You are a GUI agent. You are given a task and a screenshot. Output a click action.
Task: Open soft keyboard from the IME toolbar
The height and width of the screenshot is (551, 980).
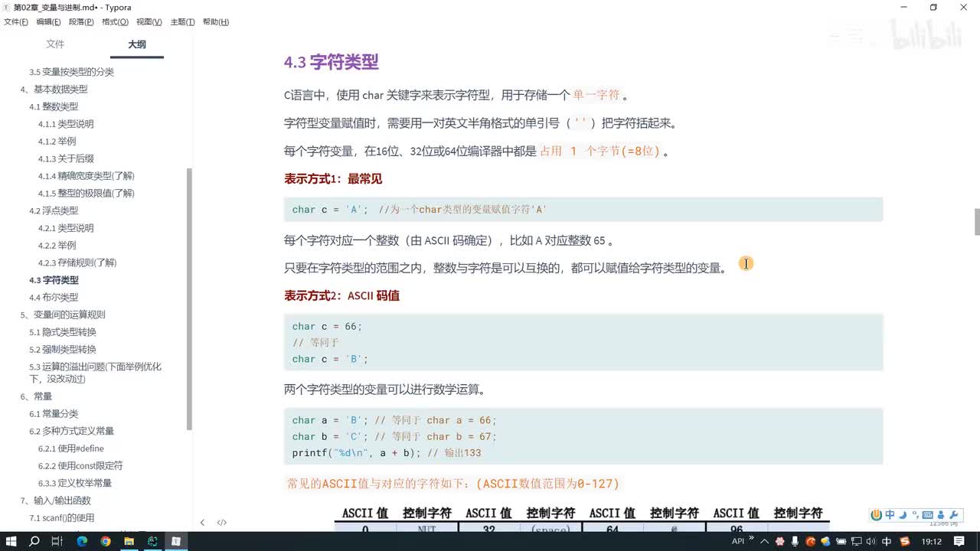pos(928,515)
